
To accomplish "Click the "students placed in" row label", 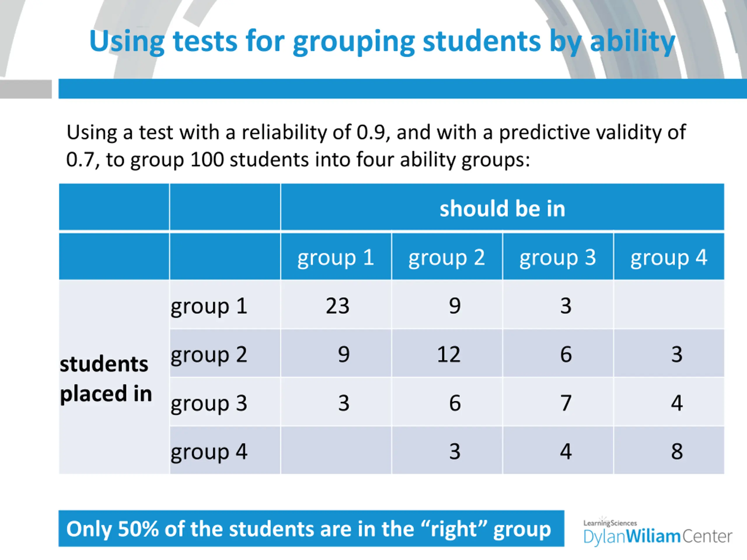I will point(106,379).
